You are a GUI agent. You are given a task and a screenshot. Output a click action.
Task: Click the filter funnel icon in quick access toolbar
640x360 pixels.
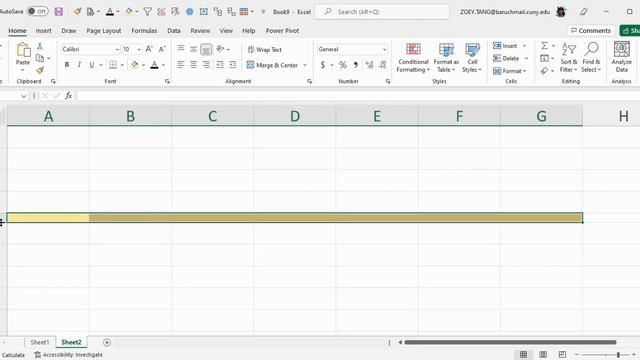(147, 12)
